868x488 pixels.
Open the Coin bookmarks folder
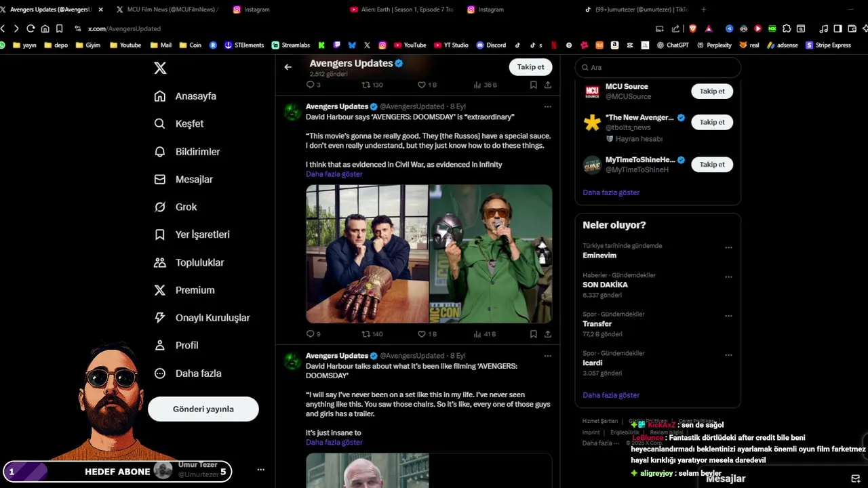tap(191, 45)
